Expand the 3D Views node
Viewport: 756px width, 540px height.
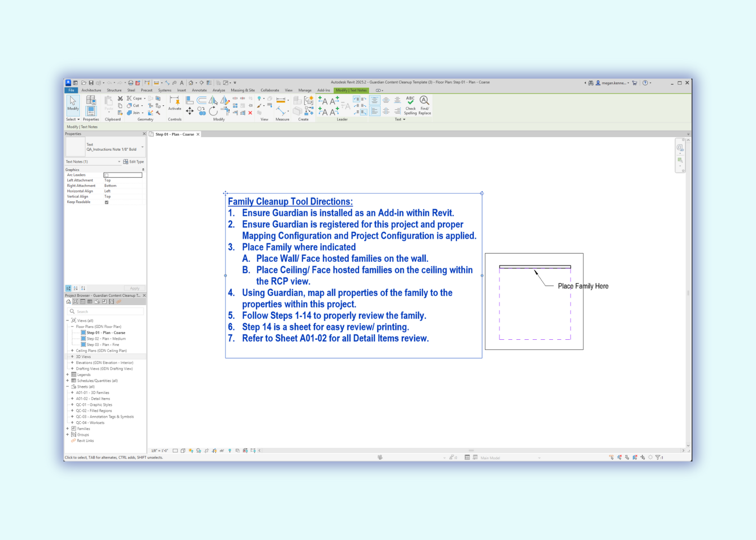tap(72, 356)
